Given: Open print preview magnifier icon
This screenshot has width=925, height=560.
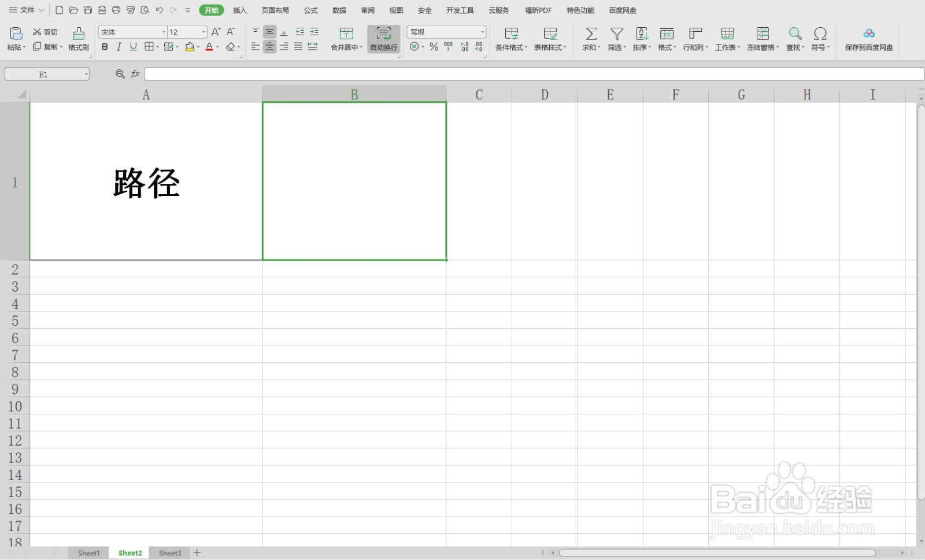Looking at the screenshot, I should click(x=145, y=10).
